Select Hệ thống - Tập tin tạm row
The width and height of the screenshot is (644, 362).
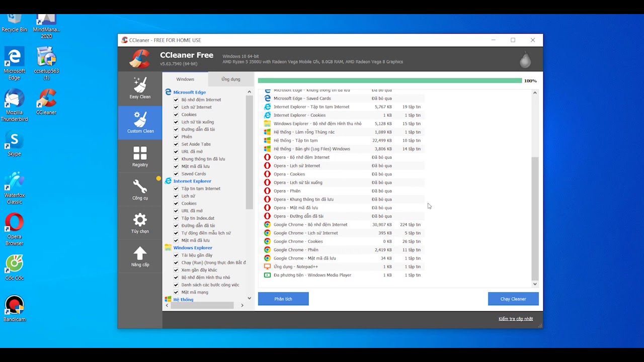click(x=344, y=141)
